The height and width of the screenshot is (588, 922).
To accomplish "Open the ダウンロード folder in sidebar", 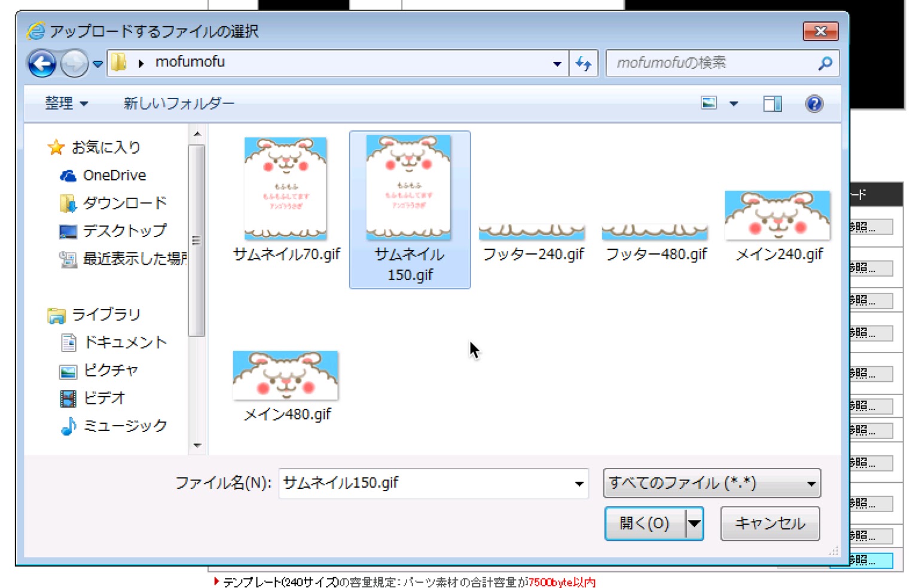I will coord(124,203).
